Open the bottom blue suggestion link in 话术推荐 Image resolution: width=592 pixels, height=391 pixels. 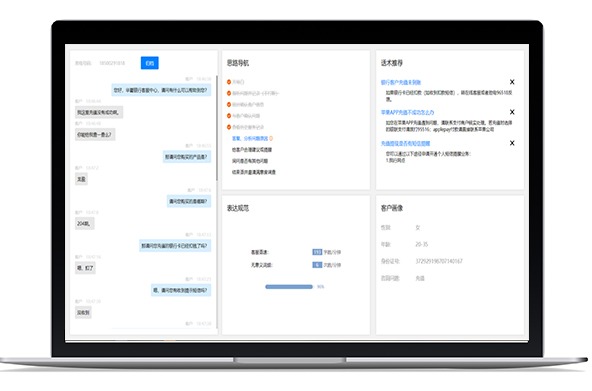pos(405,143)
